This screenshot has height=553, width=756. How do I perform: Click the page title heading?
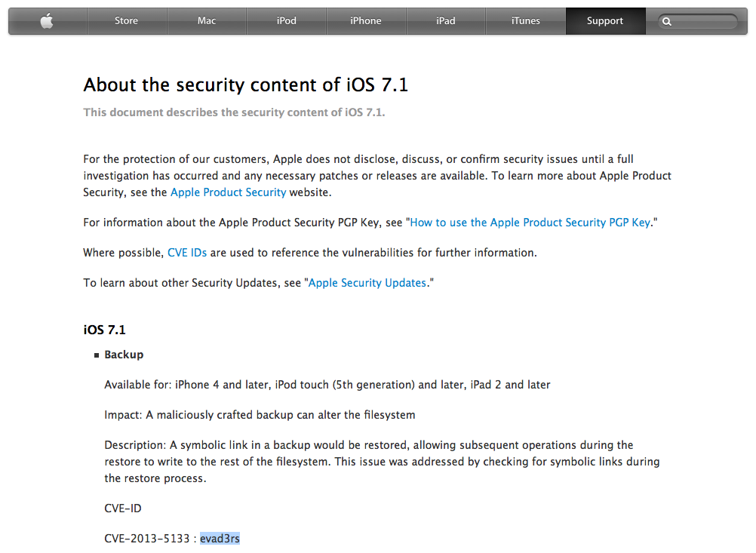pyautogui.click(x=246, y=85)
